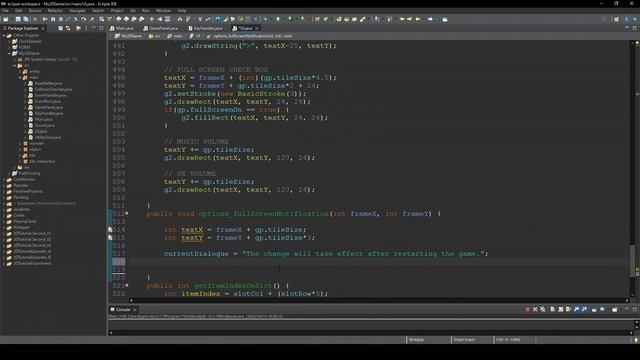Close the Console view tab

coord(135,309)
